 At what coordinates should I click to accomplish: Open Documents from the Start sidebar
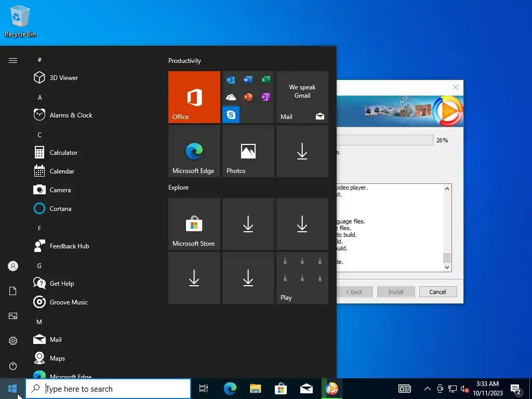[x=13, y=291]
